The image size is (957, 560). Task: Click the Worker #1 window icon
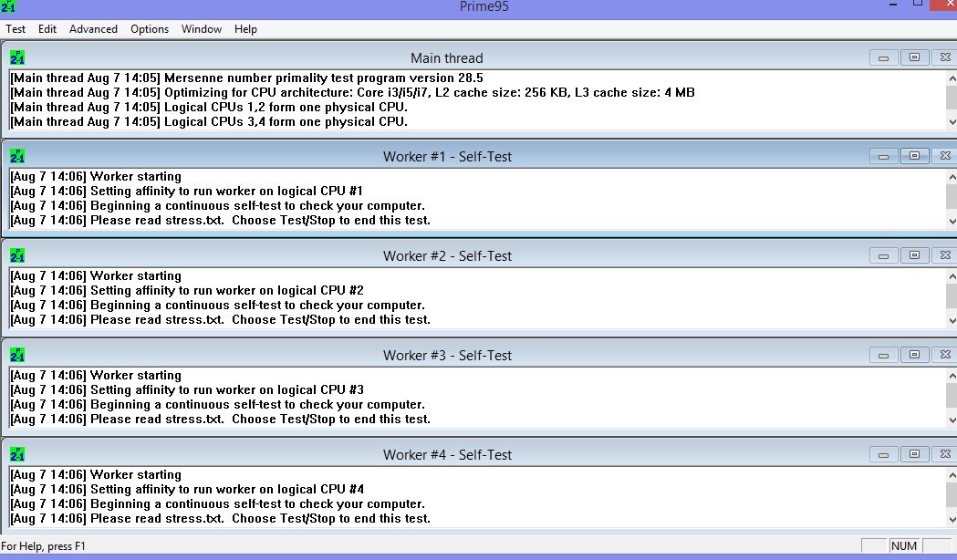tap(17, 156)
